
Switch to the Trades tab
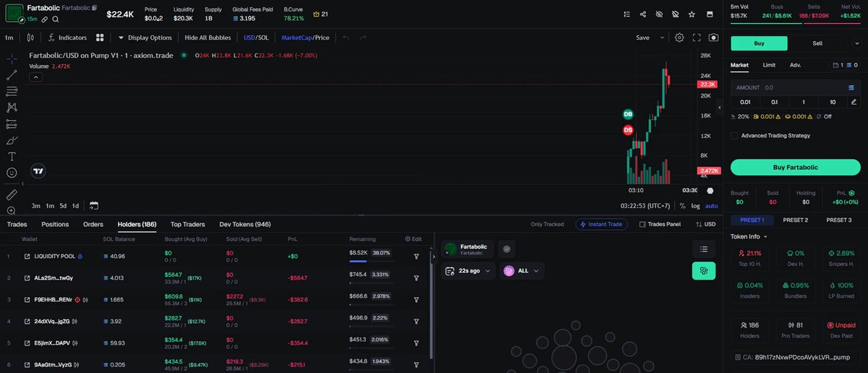tap(17, 224)
